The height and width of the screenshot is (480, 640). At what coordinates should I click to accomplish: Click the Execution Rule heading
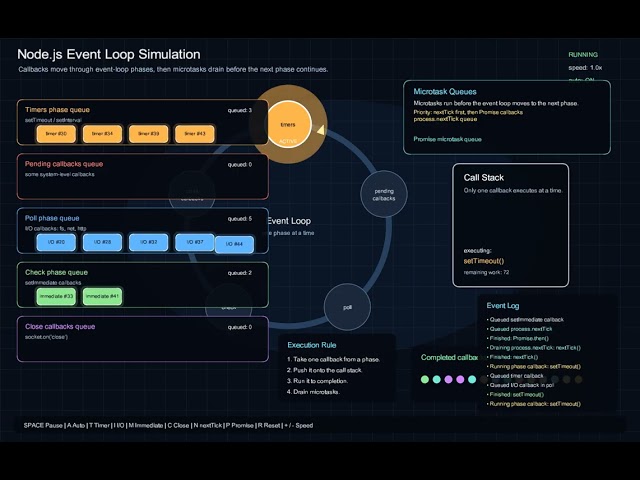pos(312,345)
